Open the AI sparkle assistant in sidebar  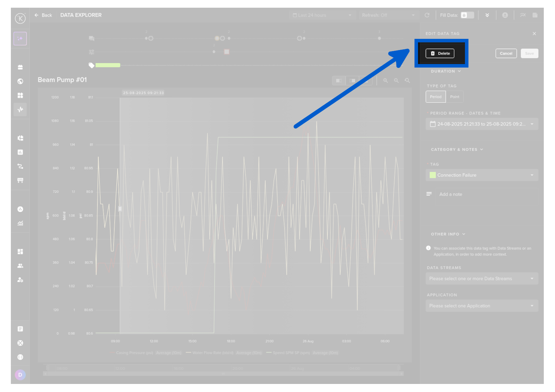(x=20, y=38)
